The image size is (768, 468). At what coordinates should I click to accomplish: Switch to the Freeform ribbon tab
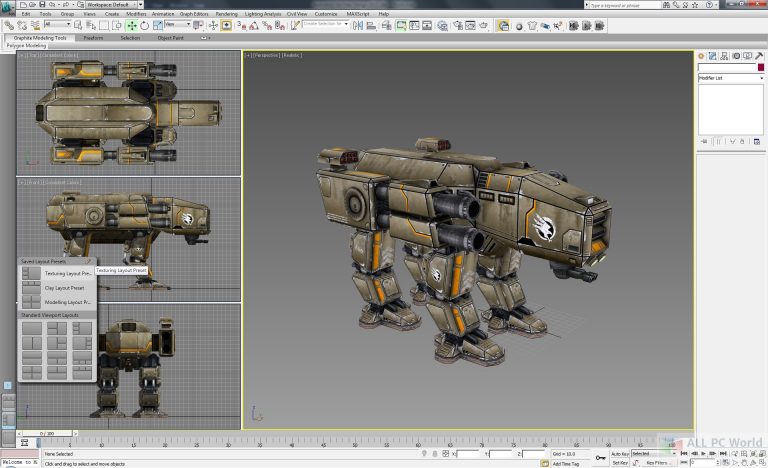click(93, 38)
